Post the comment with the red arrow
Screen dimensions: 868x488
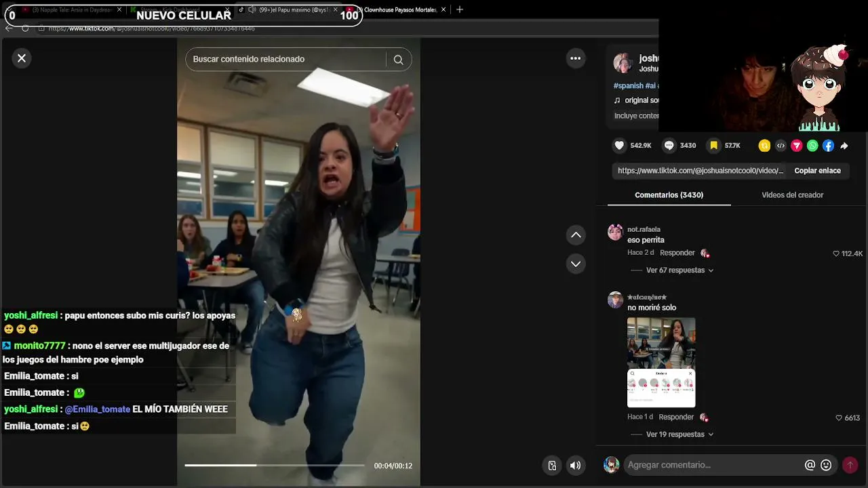[850, 465]
